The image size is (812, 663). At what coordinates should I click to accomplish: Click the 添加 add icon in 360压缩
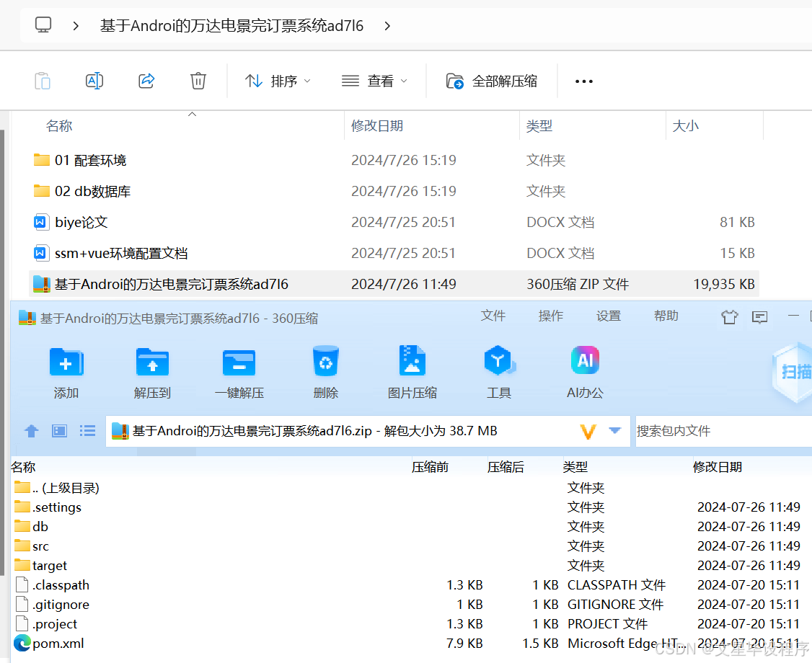(x=66, y=373)
